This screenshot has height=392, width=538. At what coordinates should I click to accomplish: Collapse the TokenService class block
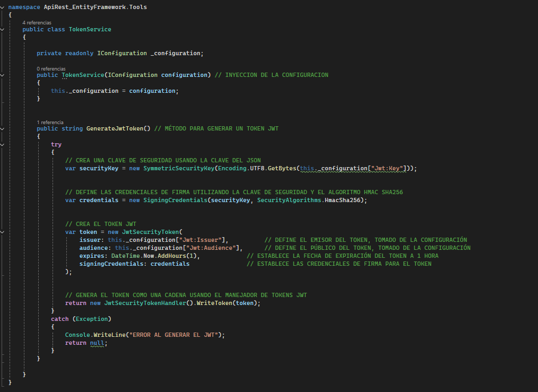(2, 30)
